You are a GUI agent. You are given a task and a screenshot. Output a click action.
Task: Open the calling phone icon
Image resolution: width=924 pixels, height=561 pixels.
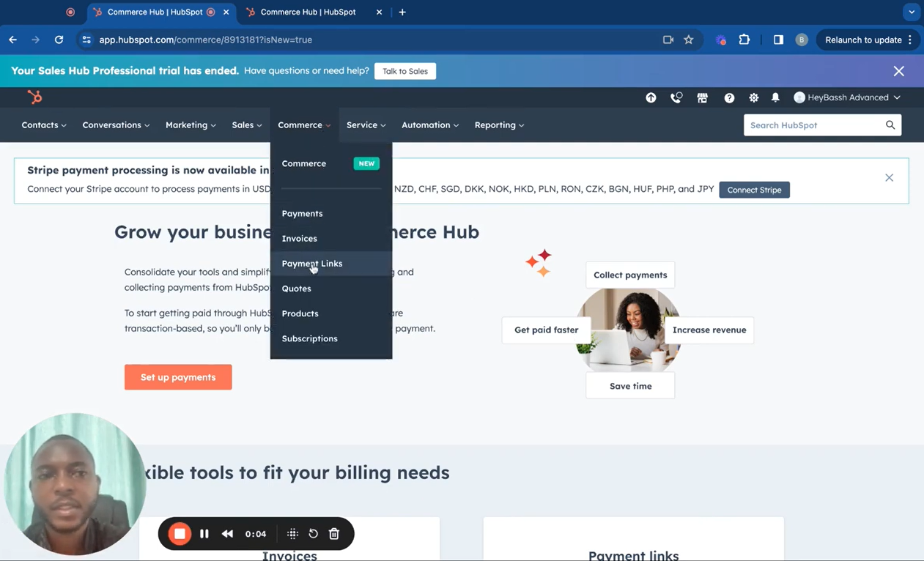(676, 97)
